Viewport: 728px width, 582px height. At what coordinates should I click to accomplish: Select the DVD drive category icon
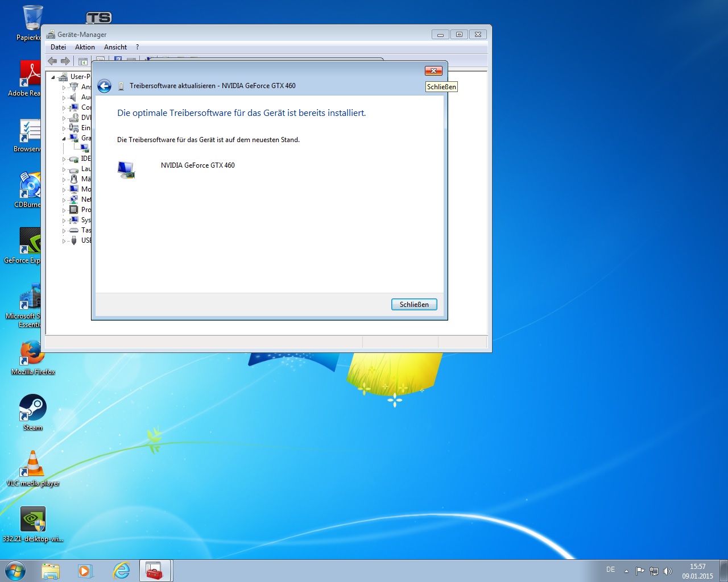point(73,118)
